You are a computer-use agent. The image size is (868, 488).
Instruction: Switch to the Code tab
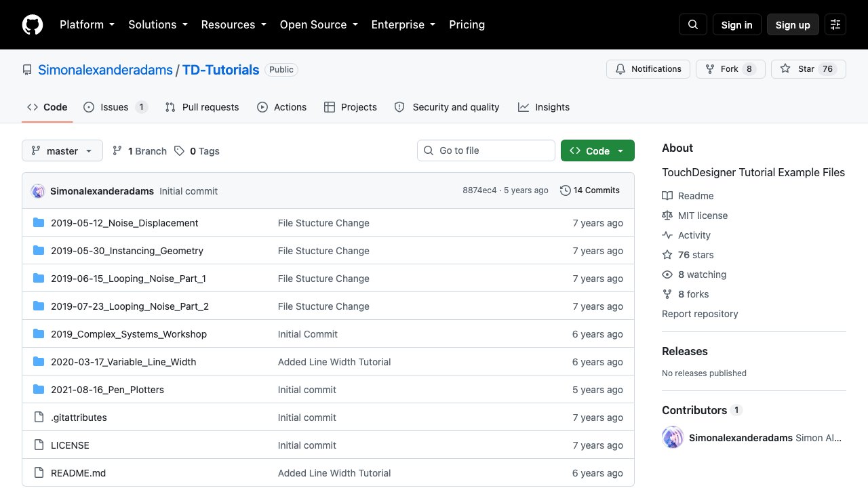click(47, 107)
